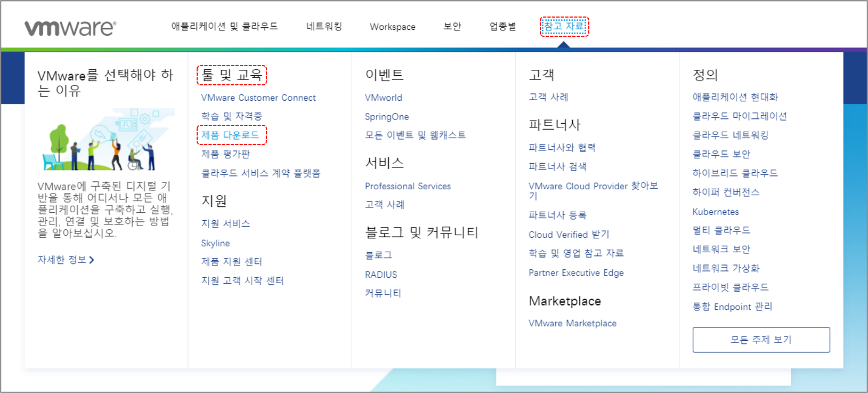Open the Workspace menu

(393, 27)
